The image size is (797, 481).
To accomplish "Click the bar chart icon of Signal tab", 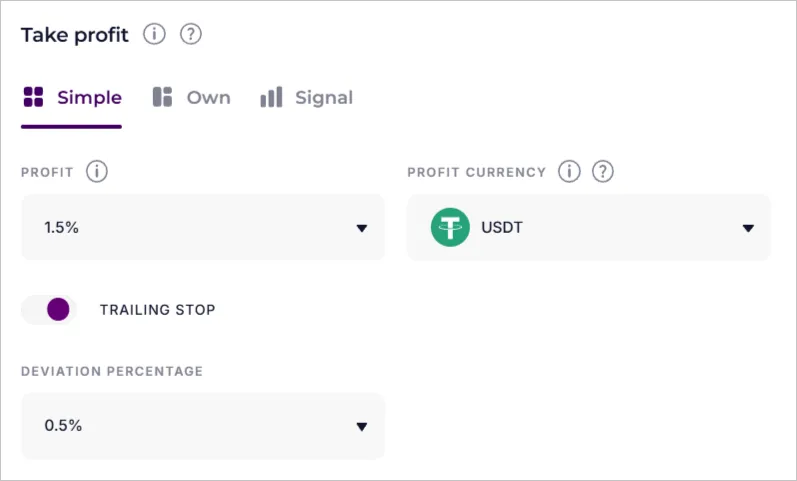I will 271,97.
